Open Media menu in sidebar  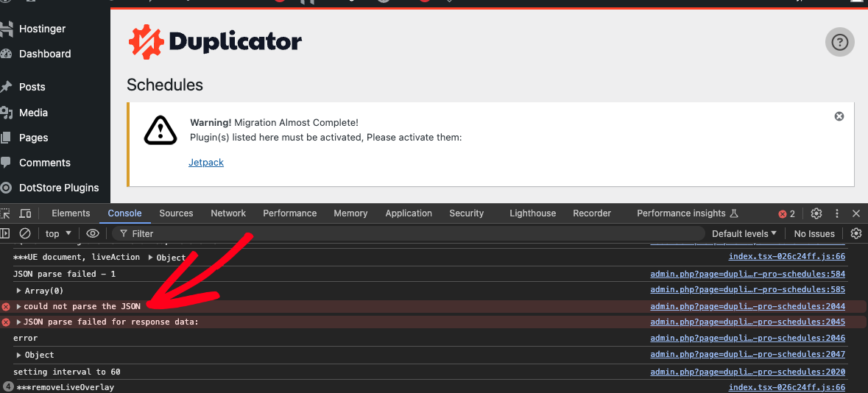[x=33, y=113]
